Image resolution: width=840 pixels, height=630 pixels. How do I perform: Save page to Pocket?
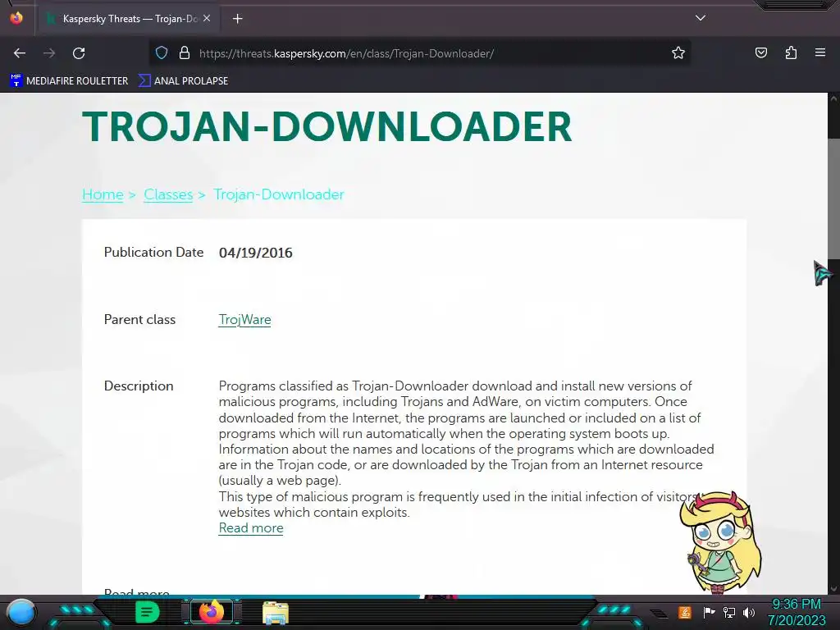tap(760, 52)
